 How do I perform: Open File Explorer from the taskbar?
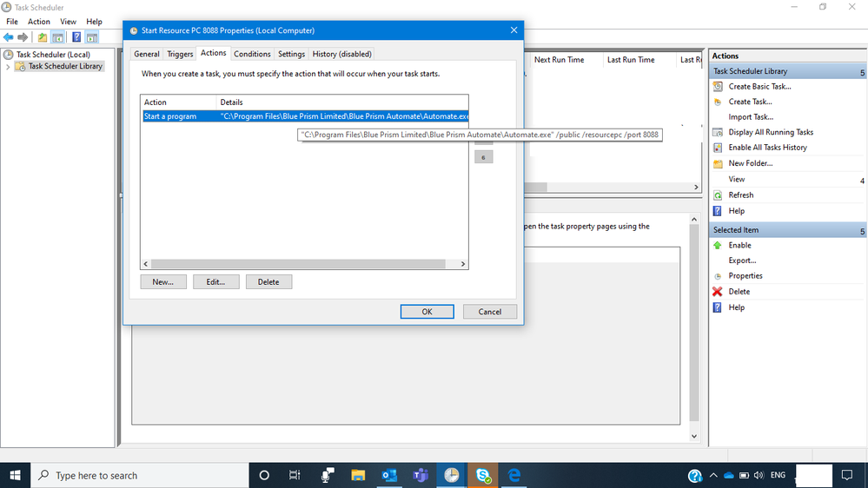click(358, 475)
